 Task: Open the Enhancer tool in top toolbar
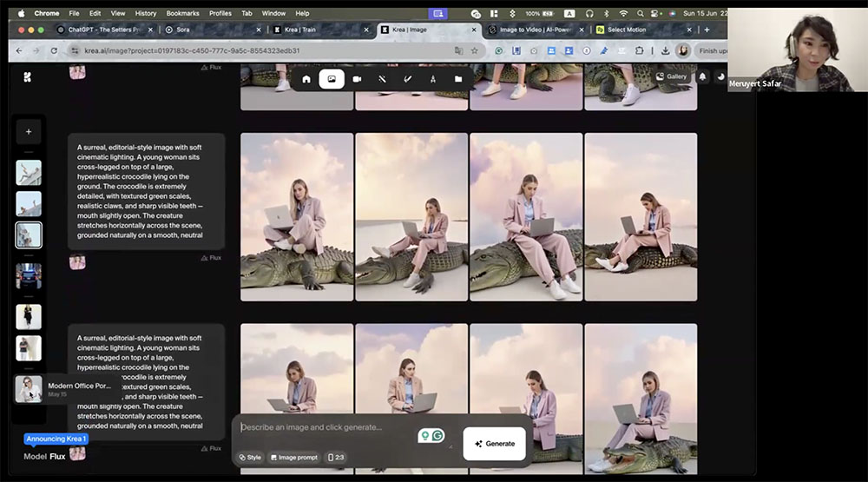tap(382, 79)
